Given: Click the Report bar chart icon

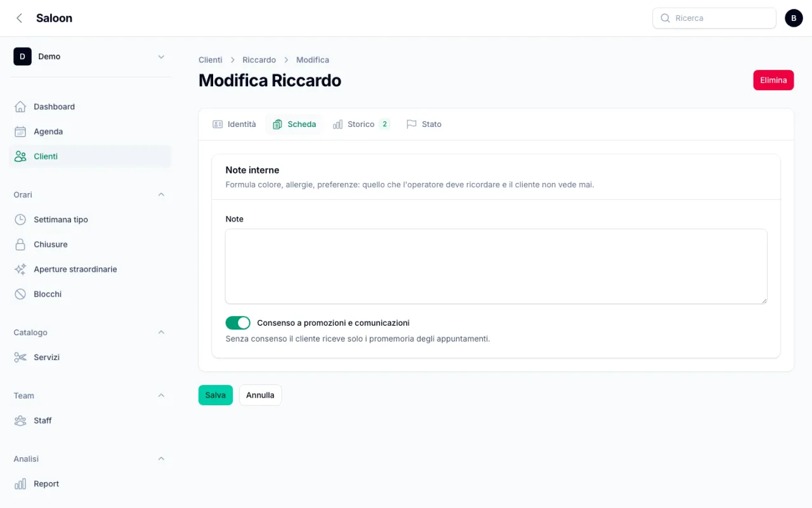Looking at the screenshot, I should coord(20,484).
